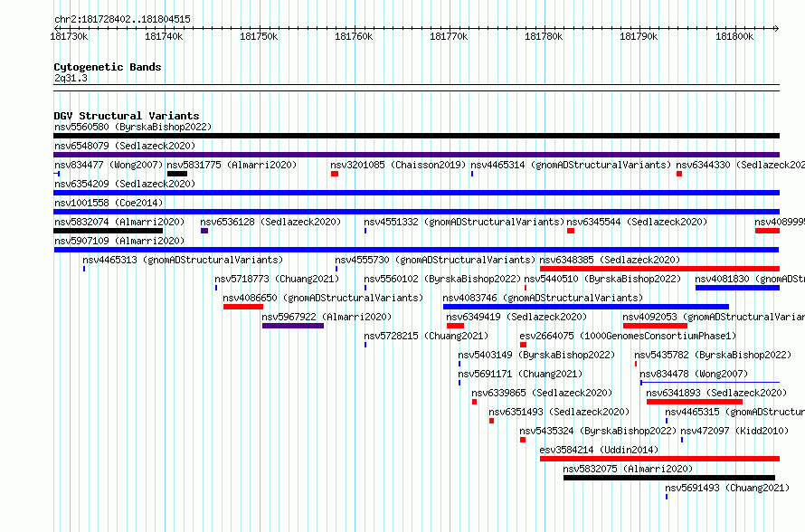
Task: Select the black bar under nsv5831775
Action: (177, 174)
